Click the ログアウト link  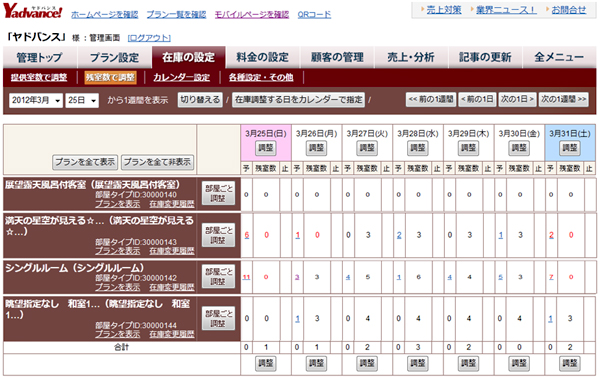click(149, 38)
